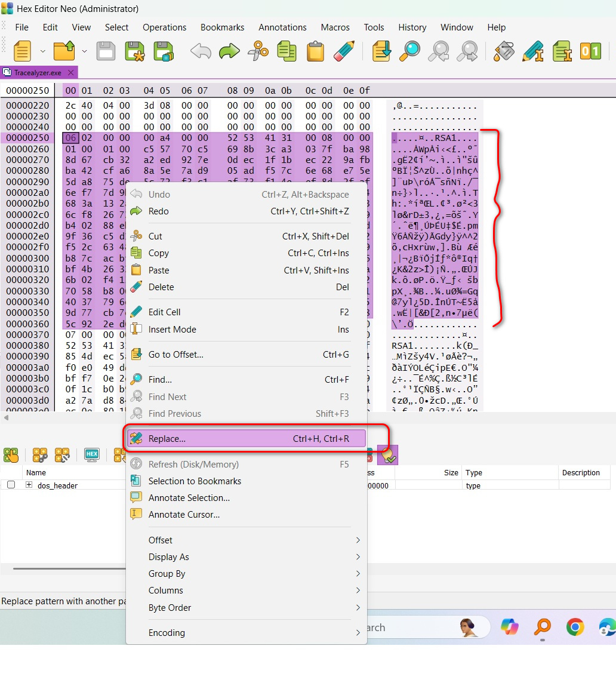Click the green Redo arrow toolbar icon
This screenshot has height=698, width=616.
click(x=229, y=51)
